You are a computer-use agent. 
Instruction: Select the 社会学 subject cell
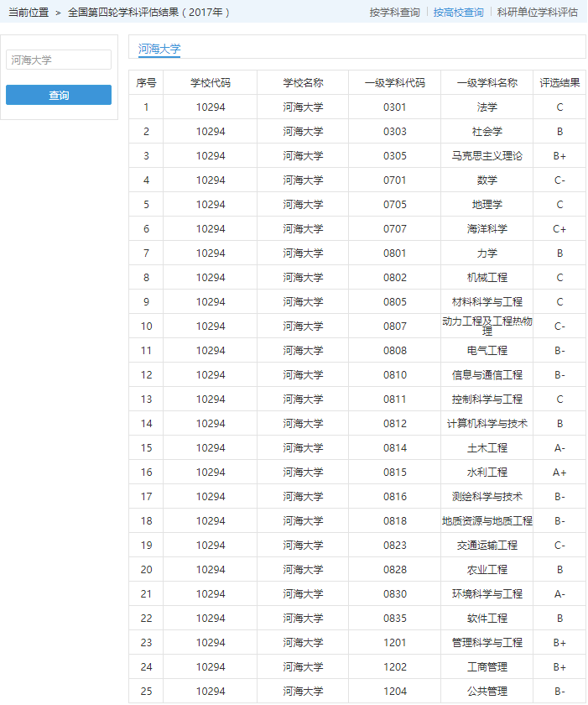click(487, 131)
